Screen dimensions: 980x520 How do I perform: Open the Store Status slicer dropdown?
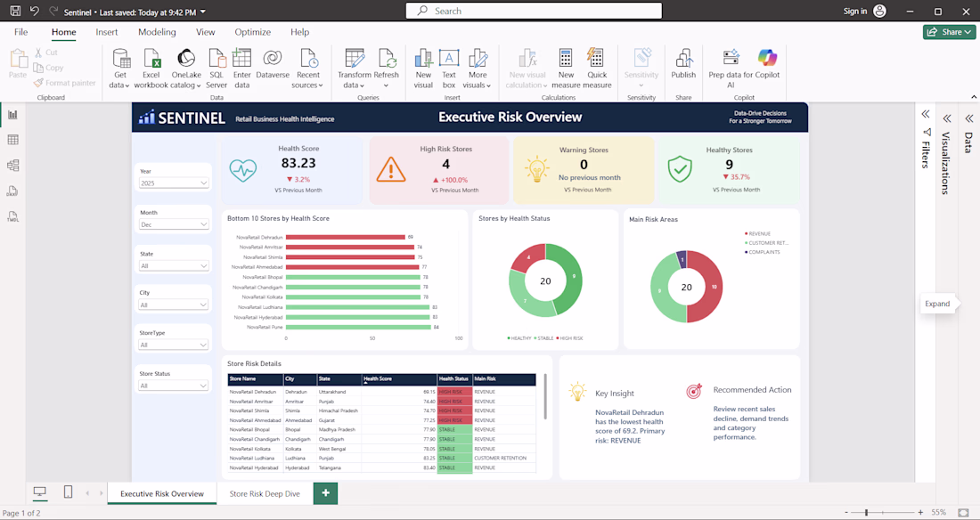173,386
